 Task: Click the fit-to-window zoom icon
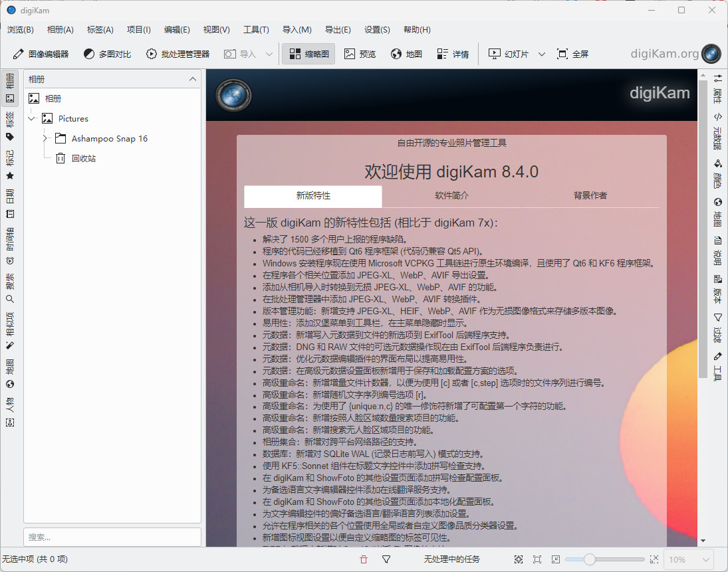519,559
